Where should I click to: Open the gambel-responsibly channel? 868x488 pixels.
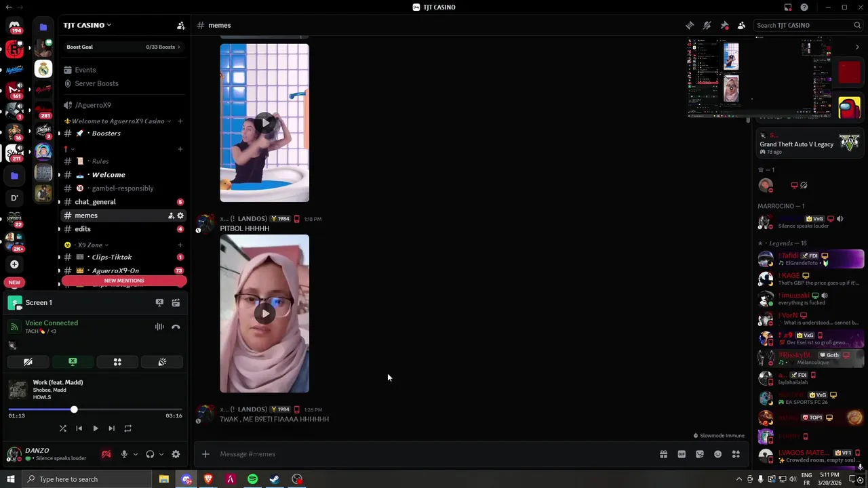click(x=123, y=188)
